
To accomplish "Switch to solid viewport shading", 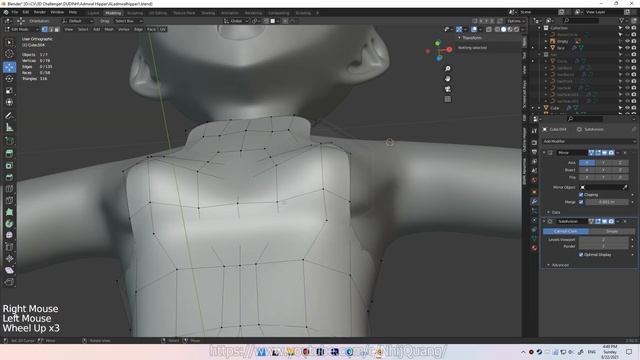I will click(x=503, y=29).
